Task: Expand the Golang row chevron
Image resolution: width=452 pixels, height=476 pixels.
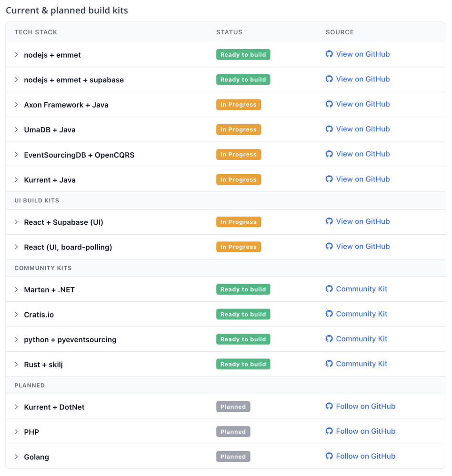Action: tap(16, 456)
